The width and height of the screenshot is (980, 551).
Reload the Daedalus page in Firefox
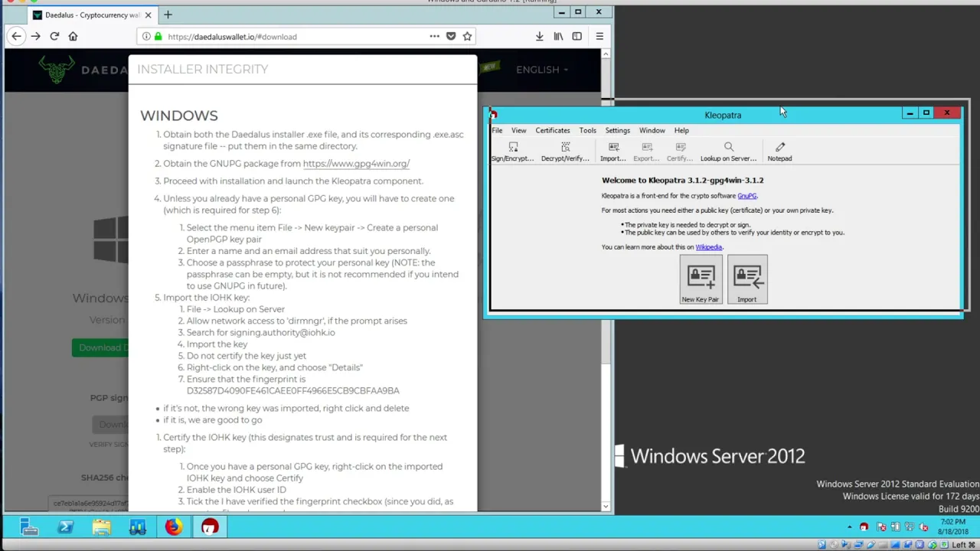point(54,36)
